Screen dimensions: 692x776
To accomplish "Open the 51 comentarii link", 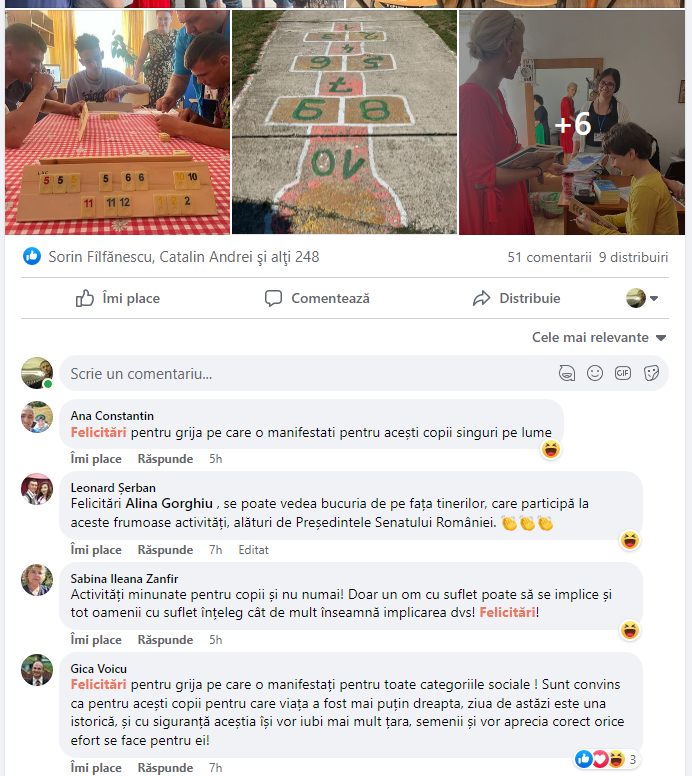I will click(x=549, y=257).
